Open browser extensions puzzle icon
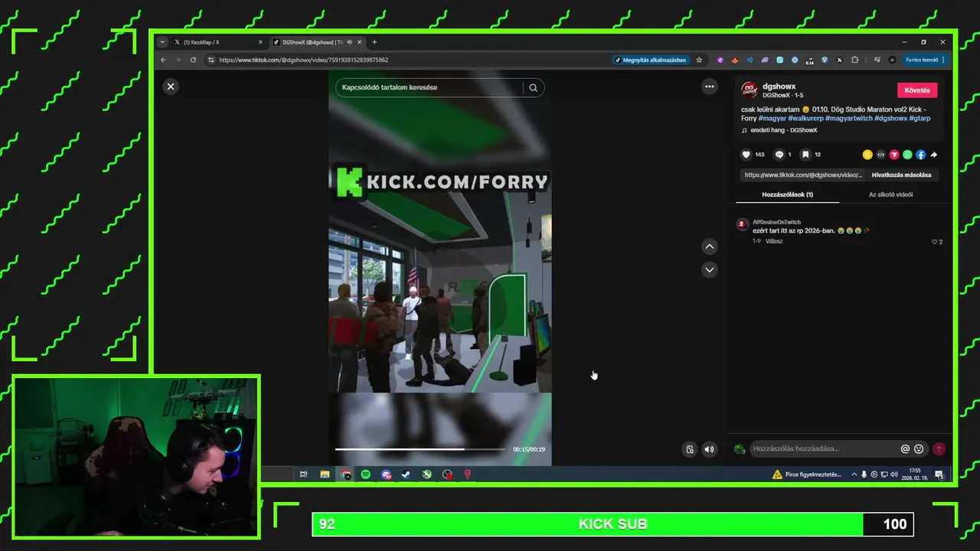 pyautogui.click(x=855, y=60)
